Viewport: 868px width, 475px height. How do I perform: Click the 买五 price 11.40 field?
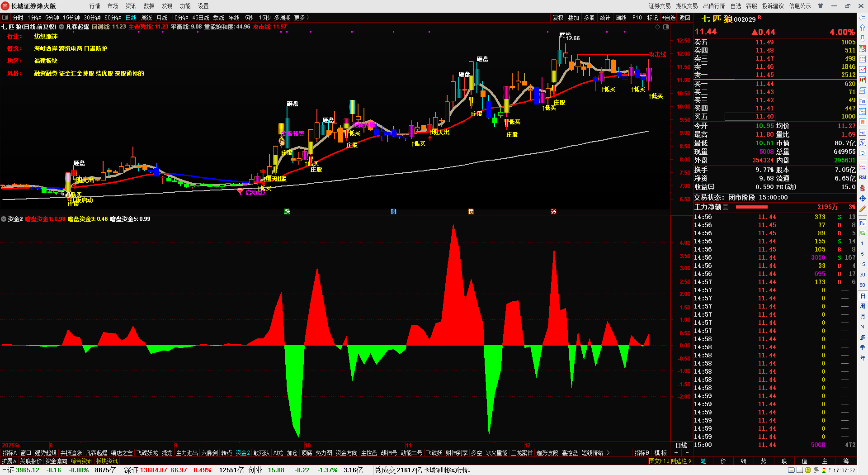tap(750, 117)
